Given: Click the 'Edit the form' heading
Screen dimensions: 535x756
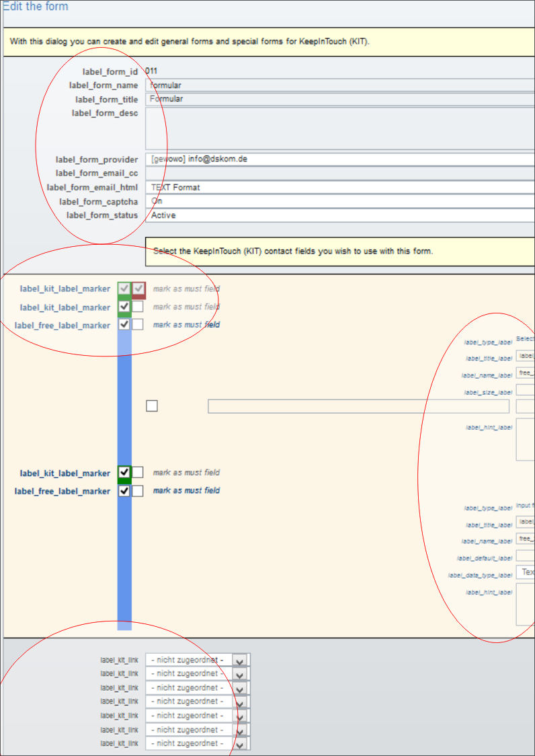Looking at the screenshot, I should pyautogui.click(x=35, y=6).
